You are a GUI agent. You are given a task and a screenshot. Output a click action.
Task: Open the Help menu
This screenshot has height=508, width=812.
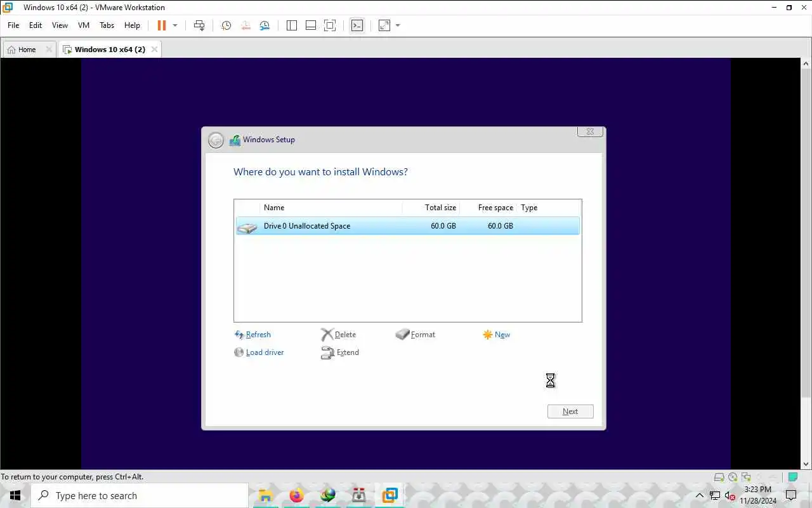132,25
